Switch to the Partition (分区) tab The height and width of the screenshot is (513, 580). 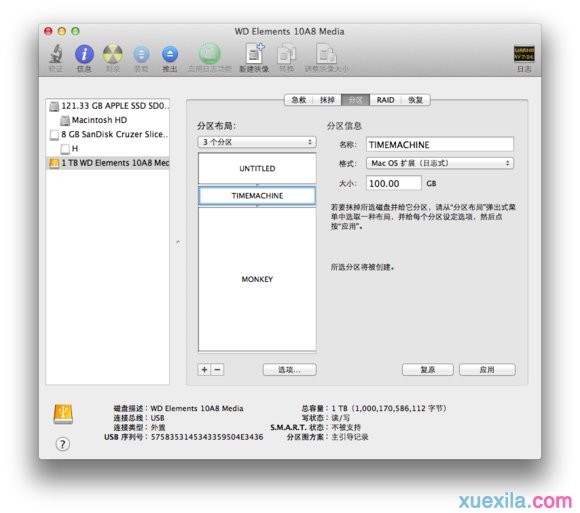pyautogui.click(x=355, y=100)
